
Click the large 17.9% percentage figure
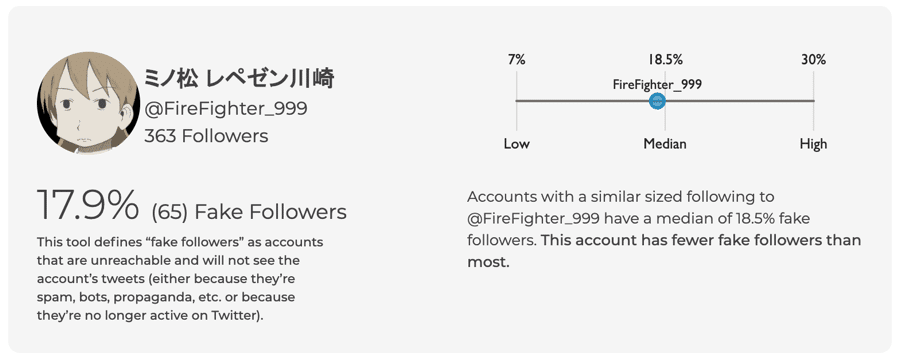(x=88, y=205)
